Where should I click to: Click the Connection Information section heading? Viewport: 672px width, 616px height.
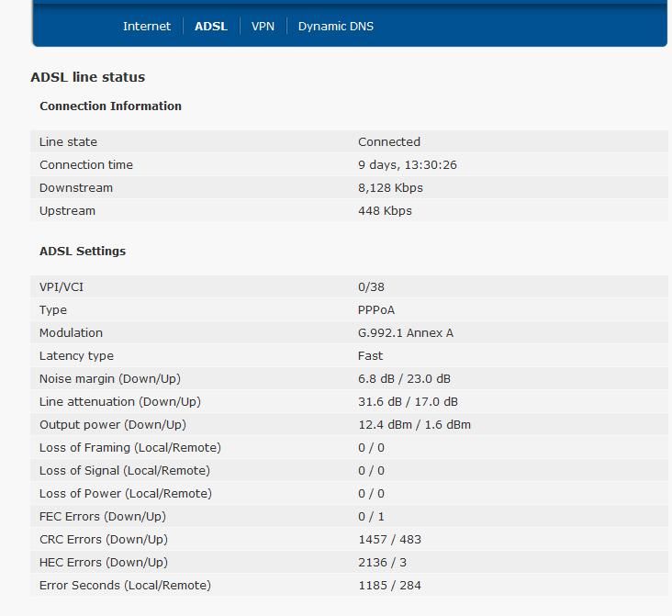(x=110, y=106)
